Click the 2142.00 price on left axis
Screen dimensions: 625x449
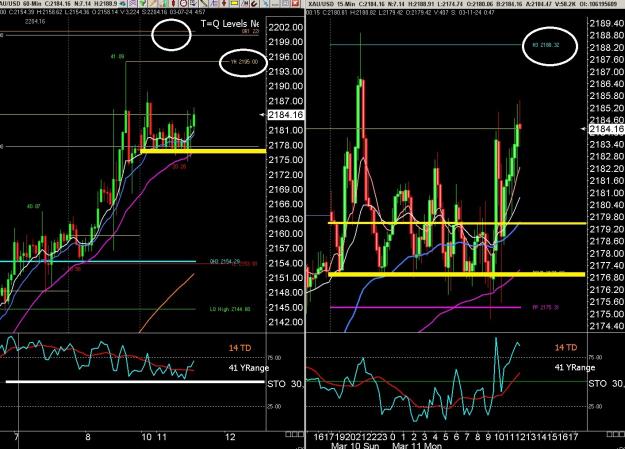285,322
